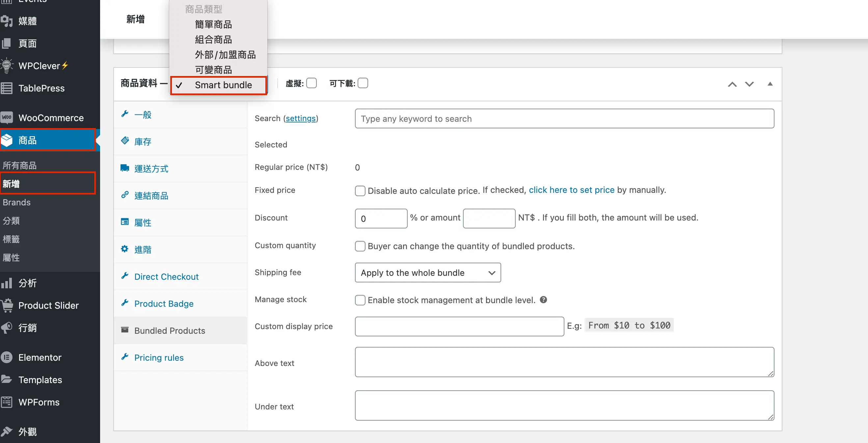Click the 頁面 pages icon
This screenshot has height=443, width=868.
pyautogui.click(x=7, y=43)
